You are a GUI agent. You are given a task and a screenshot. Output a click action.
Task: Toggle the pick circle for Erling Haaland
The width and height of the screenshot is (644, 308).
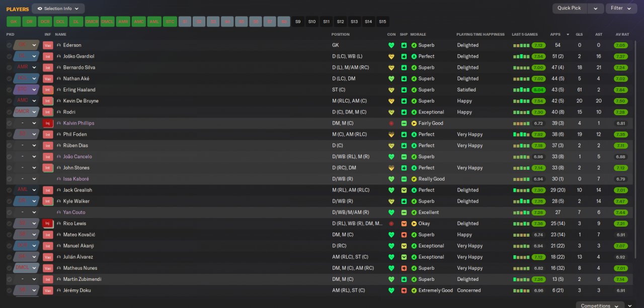9,90
